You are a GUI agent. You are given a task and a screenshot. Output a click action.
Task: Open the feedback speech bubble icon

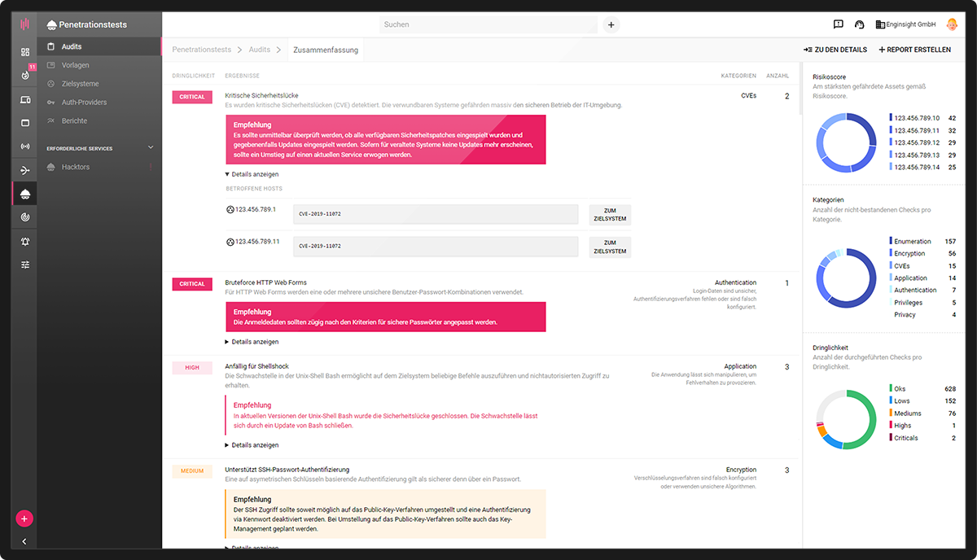(839, 24)
